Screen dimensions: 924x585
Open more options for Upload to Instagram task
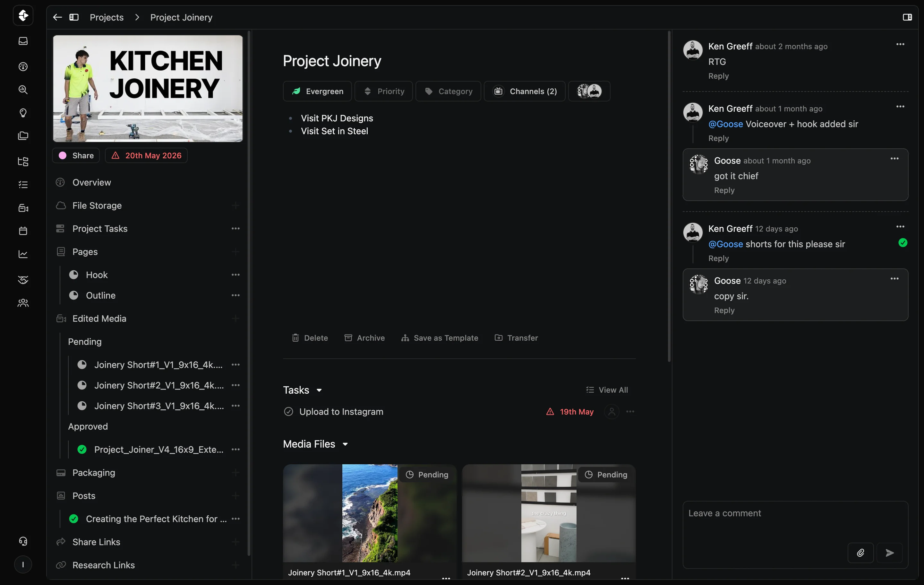(630, 411)
